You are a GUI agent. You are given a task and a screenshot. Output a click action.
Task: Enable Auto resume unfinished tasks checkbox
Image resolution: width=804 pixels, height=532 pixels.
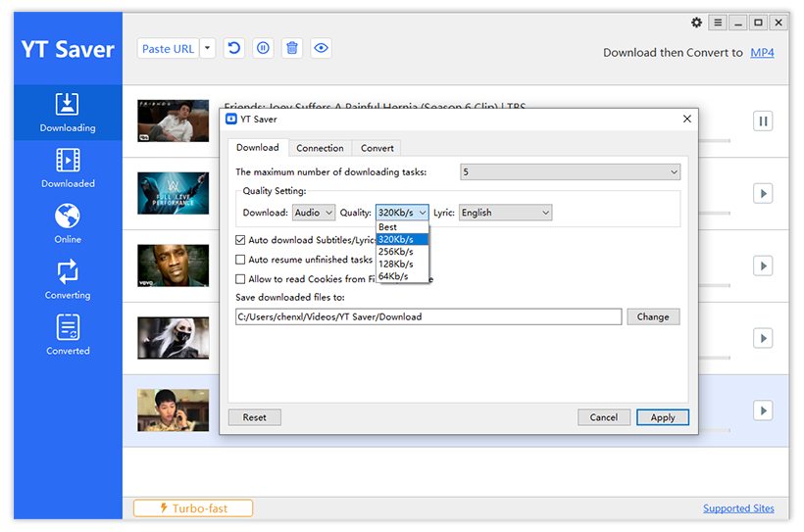pyautogui.click(x=240, y=260)
